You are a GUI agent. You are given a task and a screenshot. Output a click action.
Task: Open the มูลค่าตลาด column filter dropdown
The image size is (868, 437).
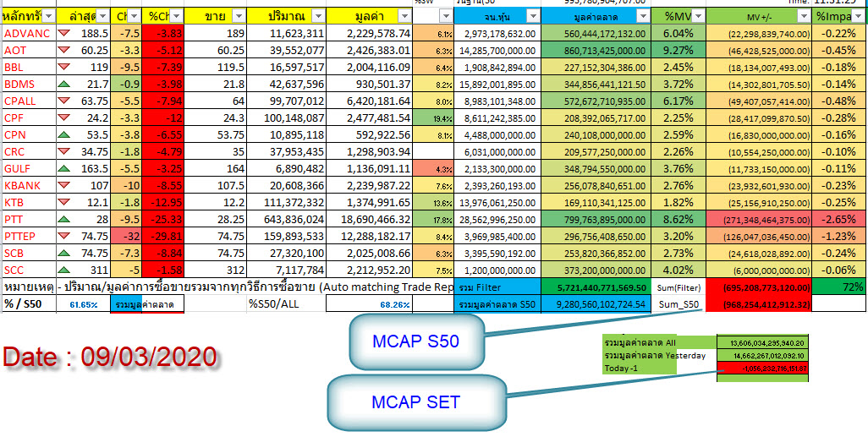coord(643,16)
